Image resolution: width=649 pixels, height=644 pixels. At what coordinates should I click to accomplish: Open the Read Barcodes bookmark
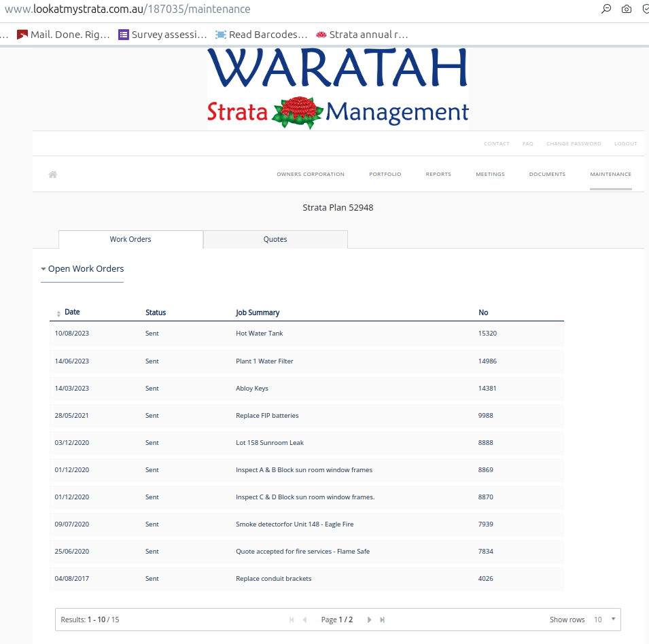[261, 35]
